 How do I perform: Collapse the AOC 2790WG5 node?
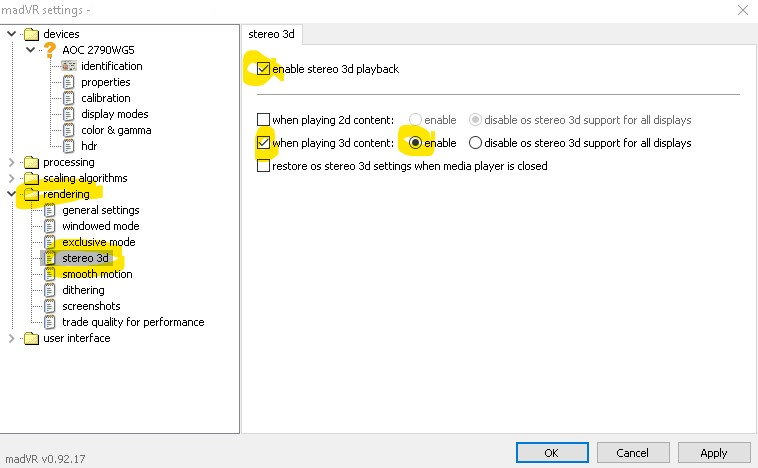pos(30,49)
